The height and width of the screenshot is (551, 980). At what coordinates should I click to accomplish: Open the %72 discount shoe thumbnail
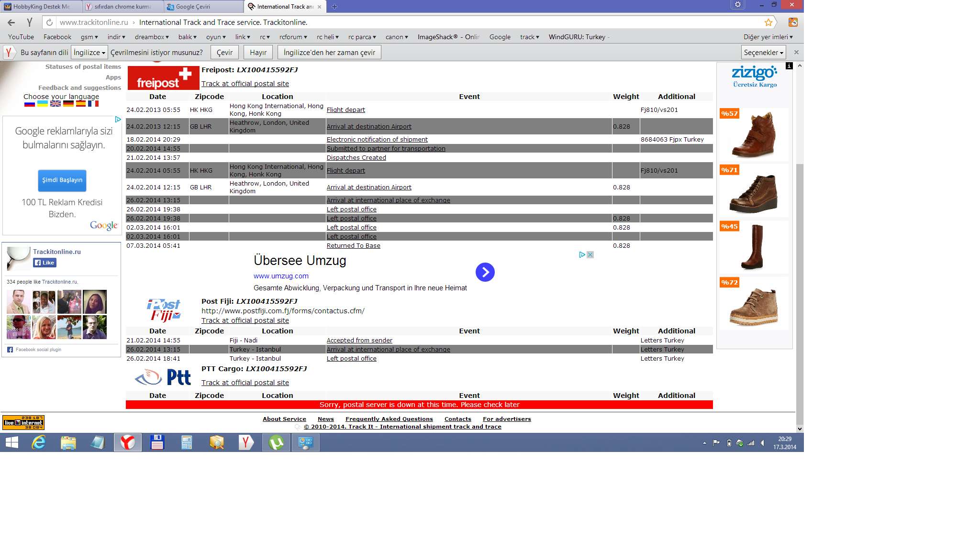click(754, 304)
